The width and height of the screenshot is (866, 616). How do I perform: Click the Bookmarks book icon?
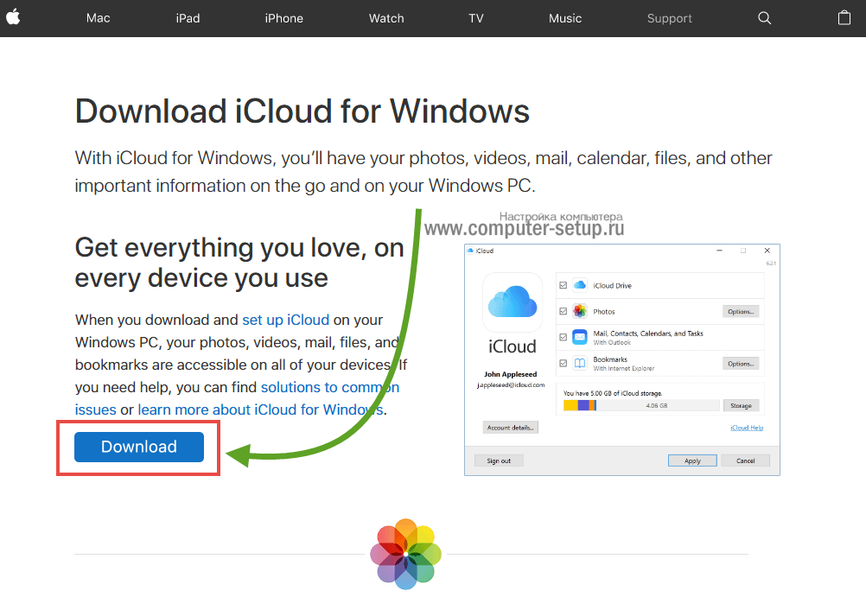tap(580, 363)
